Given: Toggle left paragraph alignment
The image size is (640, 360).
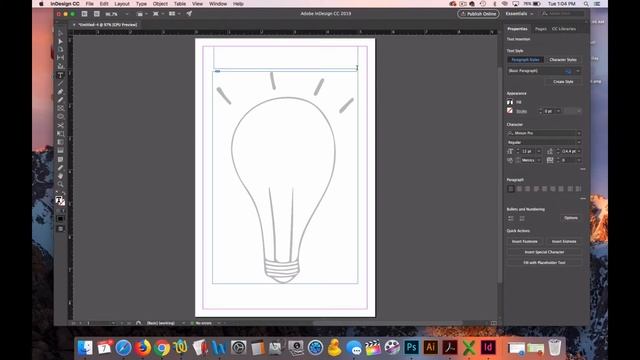Looking at the screenshot, I should (511, 189).
